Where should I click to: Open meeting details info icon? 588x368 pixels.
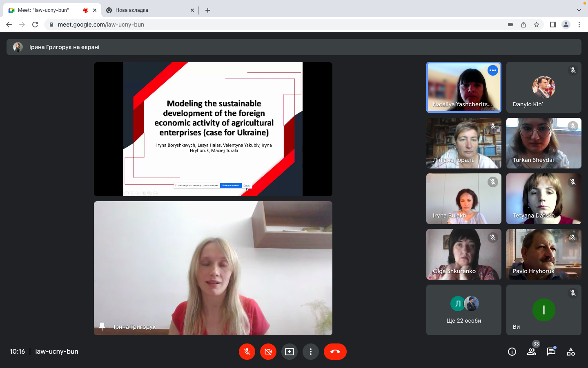(x=512, y=352)
